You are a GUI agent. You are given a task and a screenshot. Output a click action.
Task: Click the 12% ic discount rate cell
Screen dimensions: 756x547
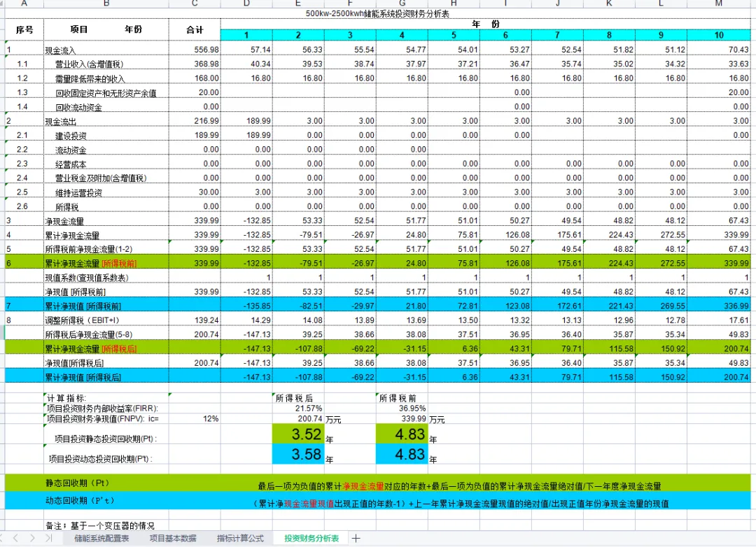point(195,419)
